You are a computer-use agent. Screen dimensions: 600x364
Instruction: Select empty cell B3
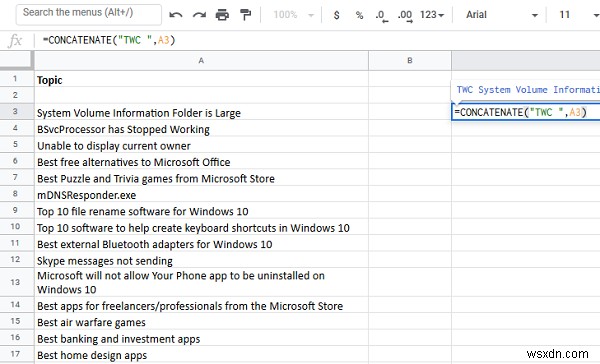pyautogui.click(x=410, y=112)
